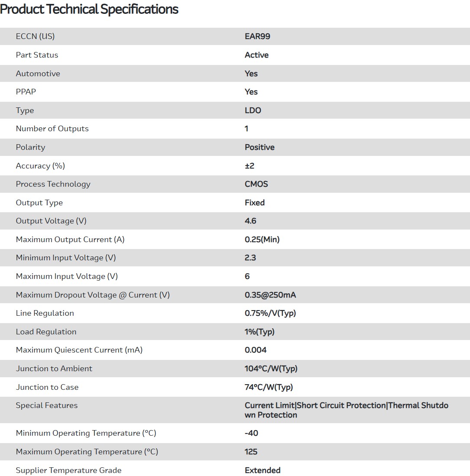Viewport: 470px width, 476px height.
Task: Click the Positive polarity value
Action: click(259, 147)
